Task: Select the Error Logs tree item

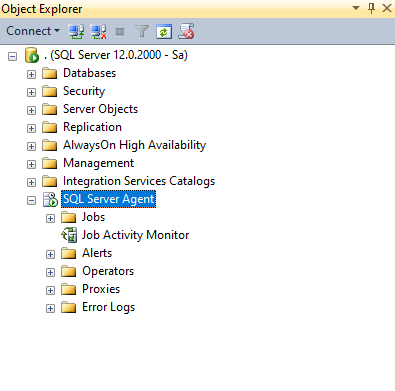Action: click(108, 307)
